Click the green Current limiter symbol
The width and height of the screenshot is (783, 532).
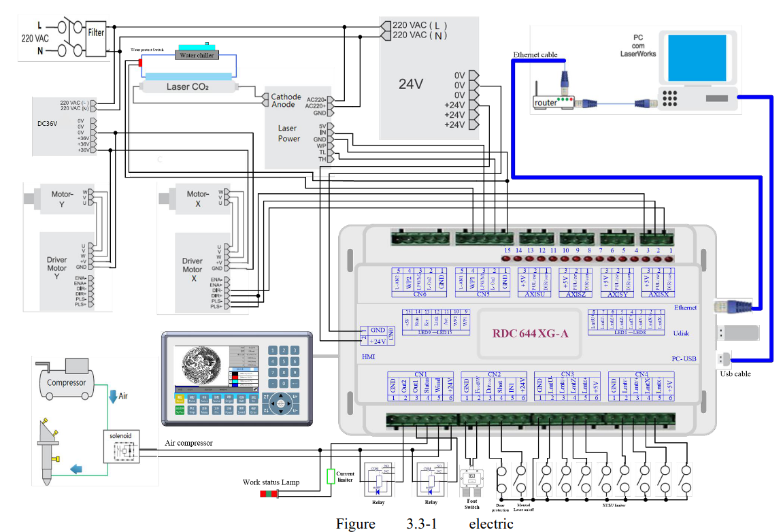point(331,476)
